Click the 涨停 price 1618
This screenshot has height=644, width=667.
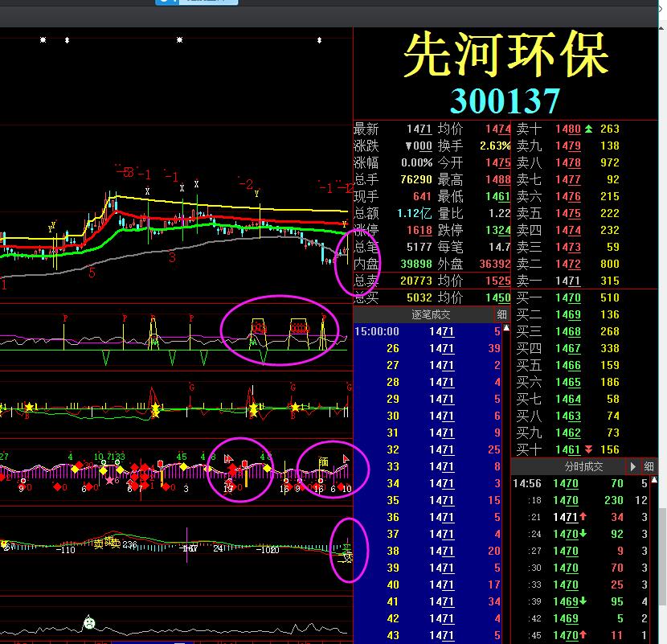tap(419, 230)
